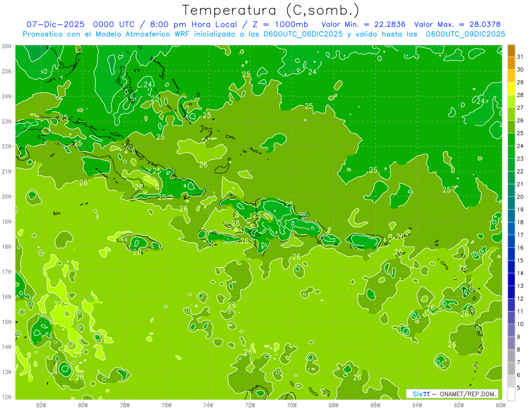
Task: Click the '20N' latitude axis label
Action: coord(6,196)
